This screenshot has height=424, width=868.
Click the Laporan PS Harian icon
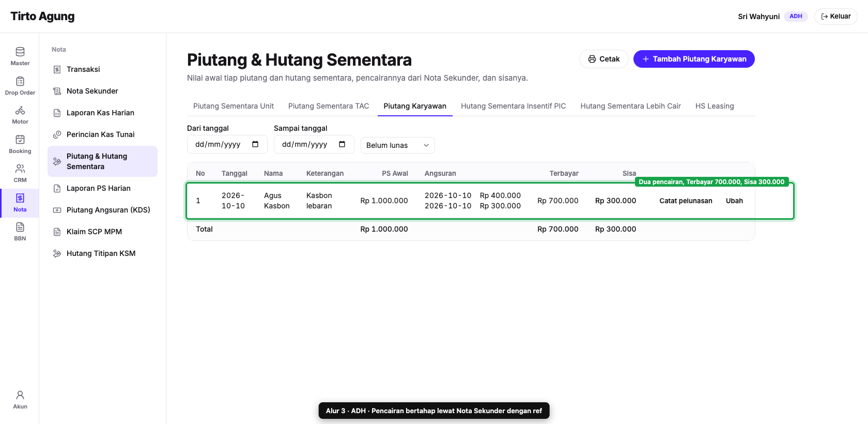57,188
